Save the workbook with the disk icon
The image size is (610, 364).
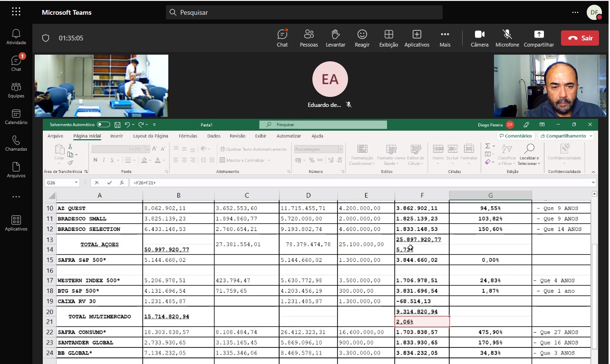coord(117,125)
